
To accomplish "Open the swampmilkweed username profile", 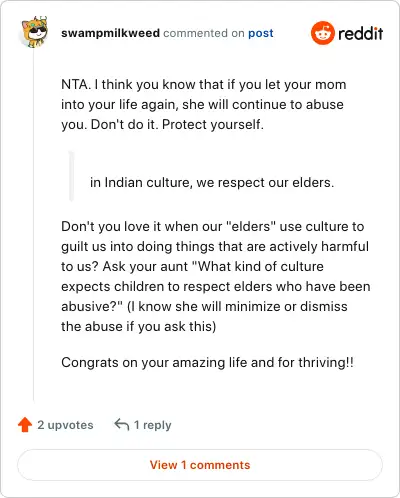I will [110, 33].
